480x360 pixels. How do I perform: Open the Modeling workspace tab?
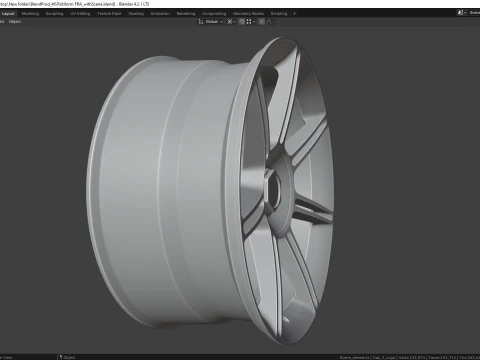coord(30,14)
